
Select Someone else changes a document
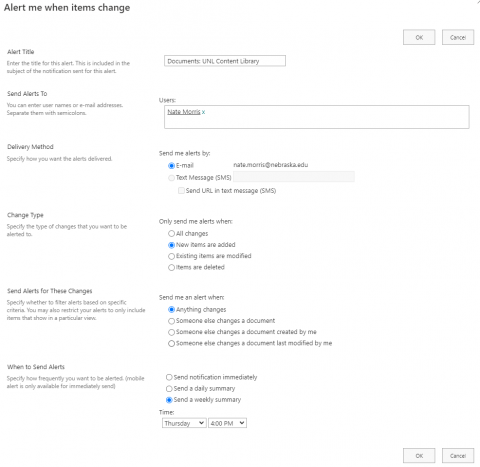171,321
